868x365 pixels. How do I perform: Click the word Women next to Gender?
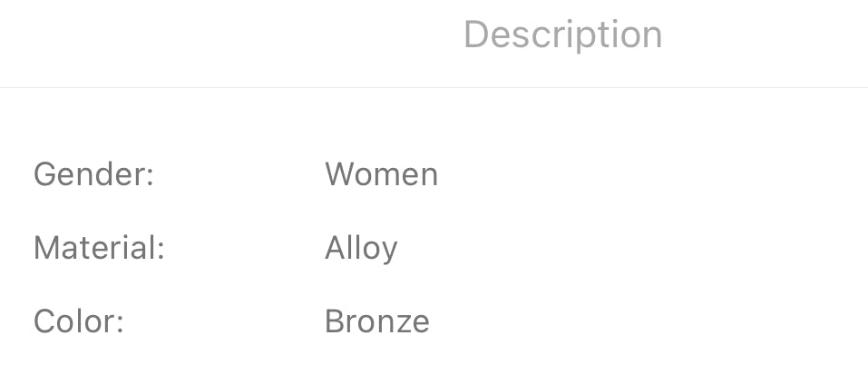tap(381, 174)
